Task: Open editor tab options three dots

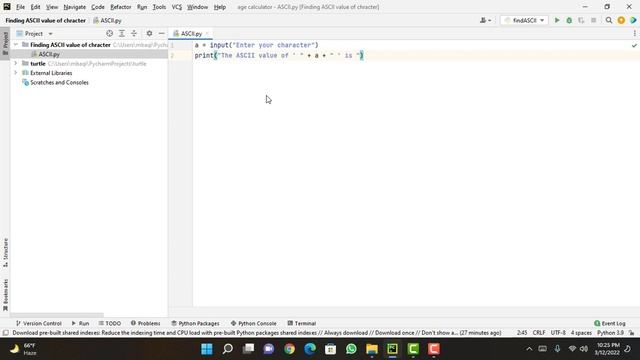Action: pos(634,33)
